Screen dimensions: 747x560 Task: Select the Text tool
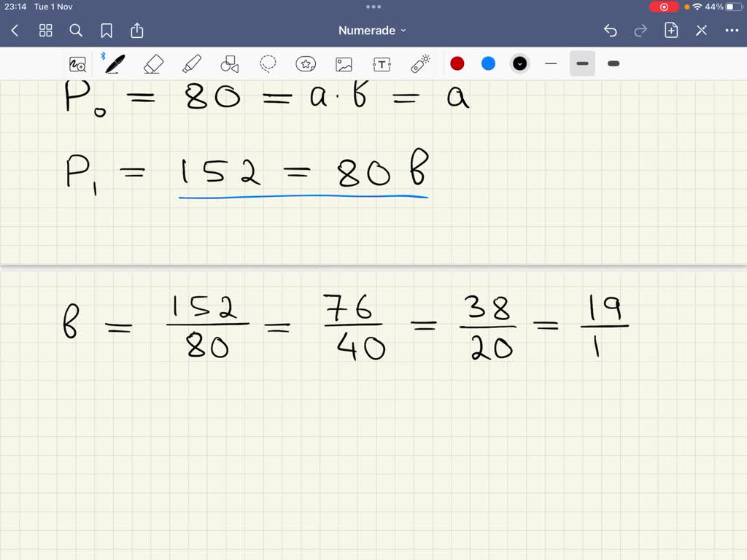click(382, 63)
